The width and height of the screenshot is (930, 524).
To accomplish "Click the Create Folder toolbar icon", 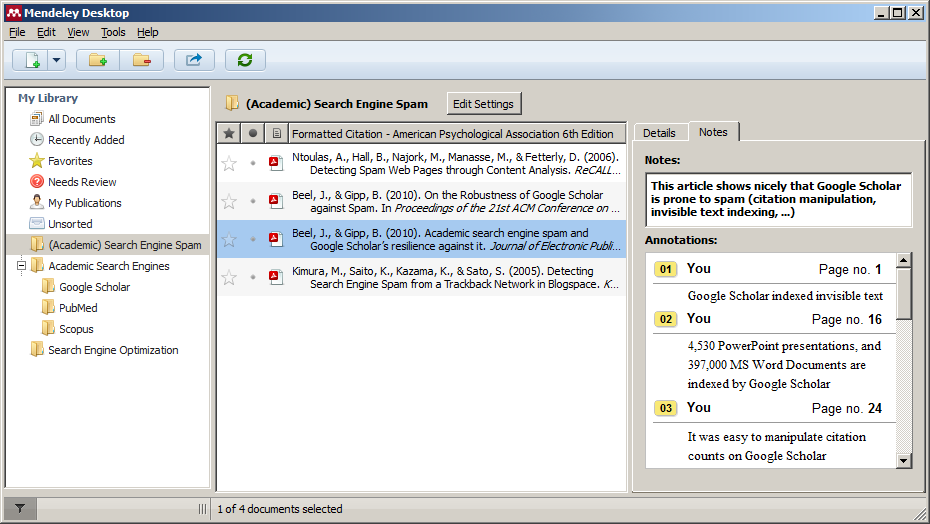I will coord(98,60).
